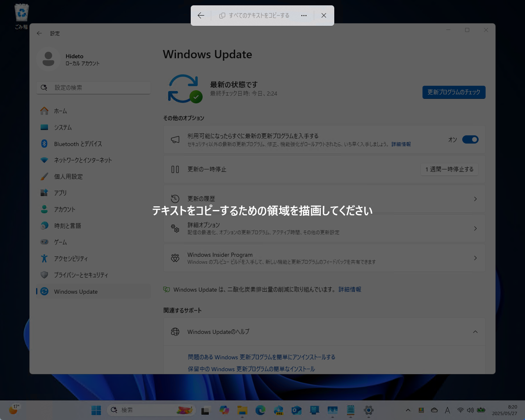Open ゲーム settings
525x420 pixels.
click(x=60, y=242)
